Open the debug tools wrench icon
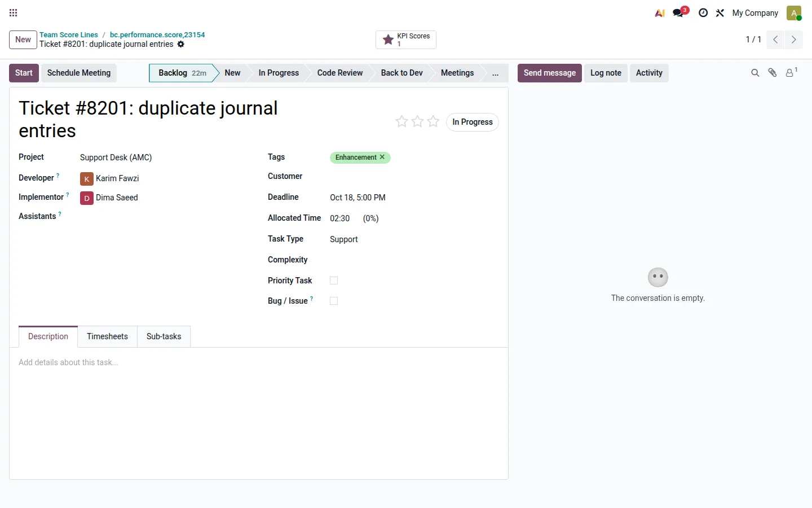The height and width of the screenshot is (508, 812). (x=720, y=13)
